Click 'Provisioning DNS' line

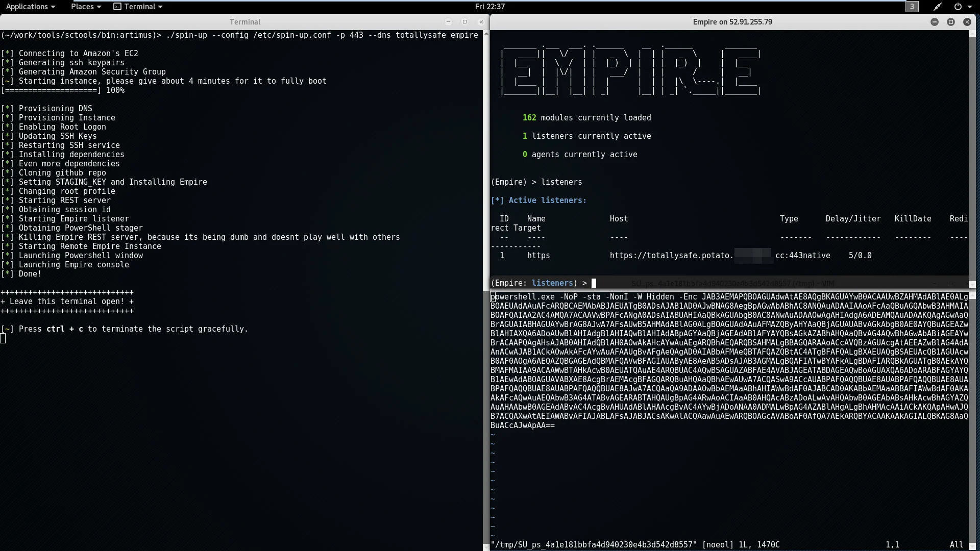coord(47,109)
